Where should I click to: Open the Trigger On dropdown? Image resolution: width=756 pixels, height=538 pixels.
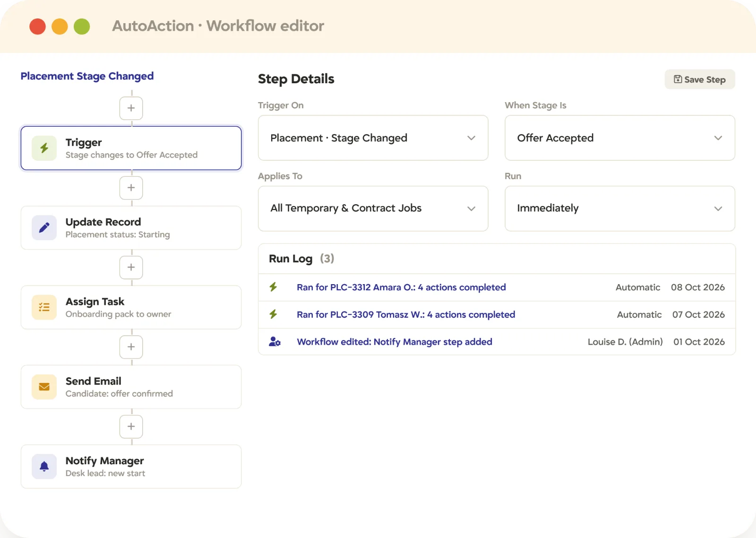tap(373, 138)
